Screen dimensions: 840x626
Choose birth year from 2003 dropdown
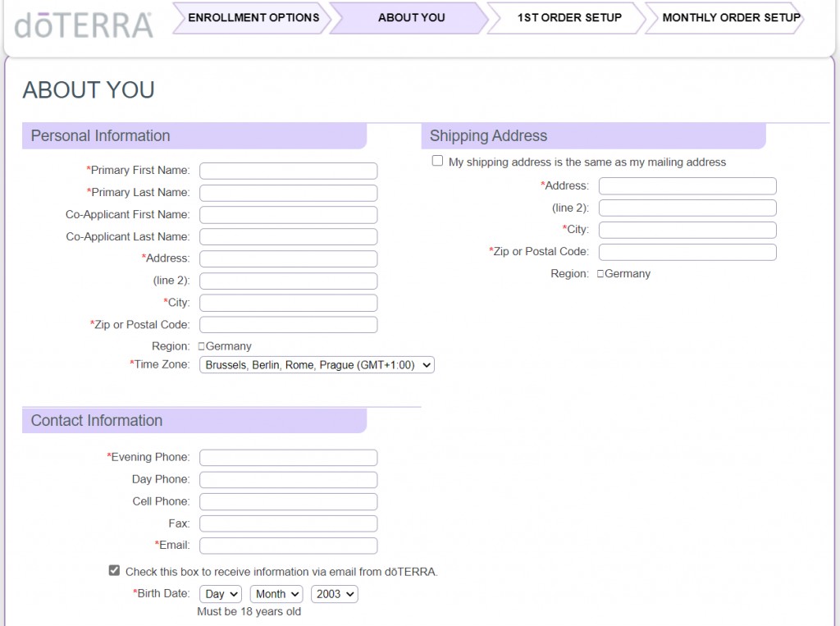pyautogui.click(x=334, y=594)
